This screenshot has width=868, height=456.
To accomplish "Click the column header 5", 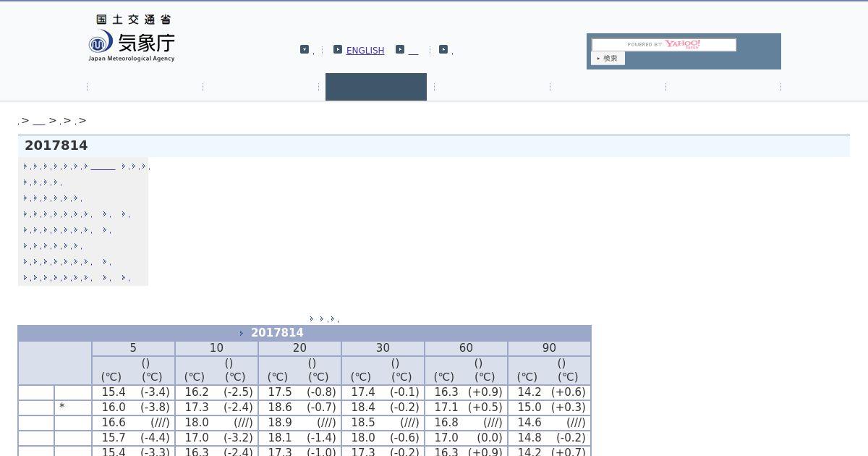I will click(x=133, y=348).
